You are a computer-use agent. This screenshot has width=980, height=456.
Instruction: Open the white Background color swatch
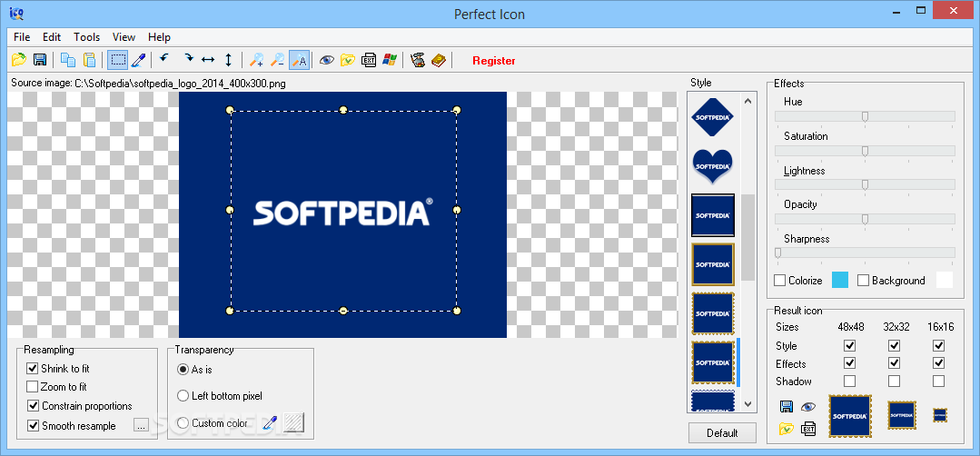click(945, 281)
